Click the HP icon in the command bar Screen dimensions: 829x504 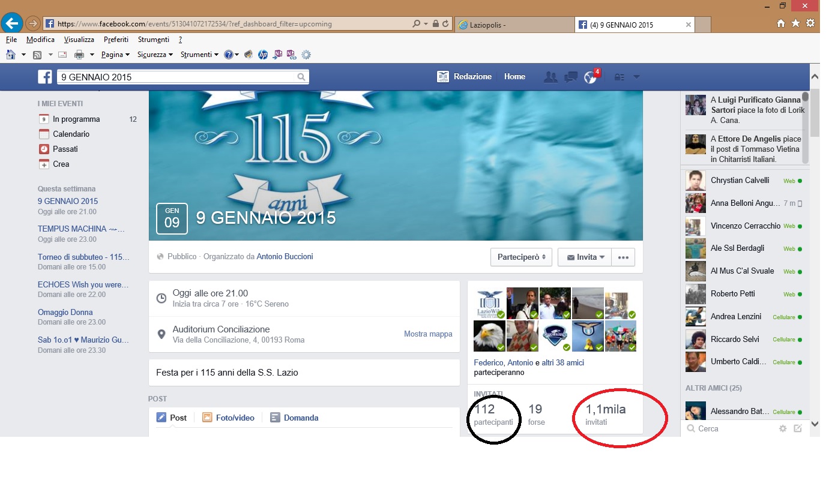coord(262,55)
